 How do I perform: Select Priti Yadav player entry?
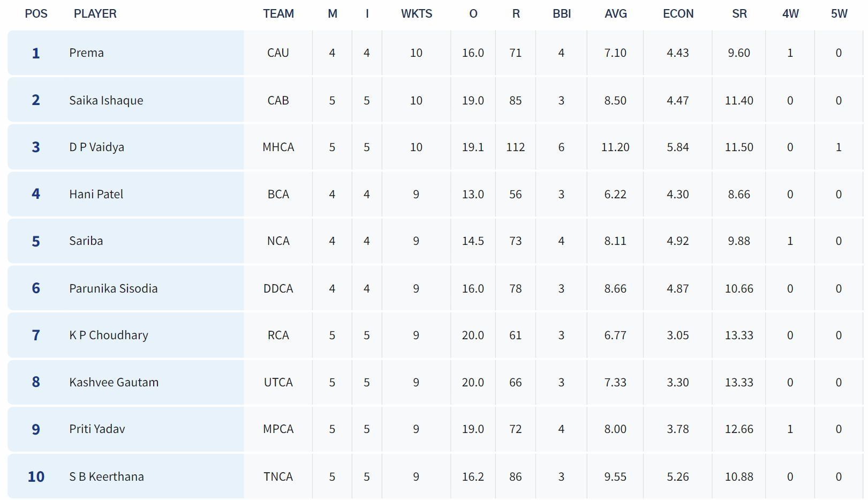click(x=97, y=429)
